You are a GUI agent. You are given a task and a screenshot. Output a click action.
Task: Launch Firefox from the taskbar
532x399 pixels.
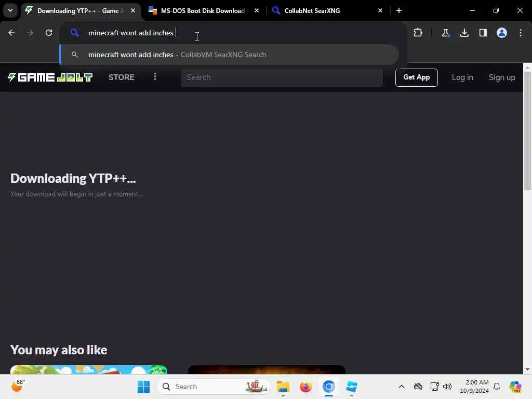[x=305, y=387]
